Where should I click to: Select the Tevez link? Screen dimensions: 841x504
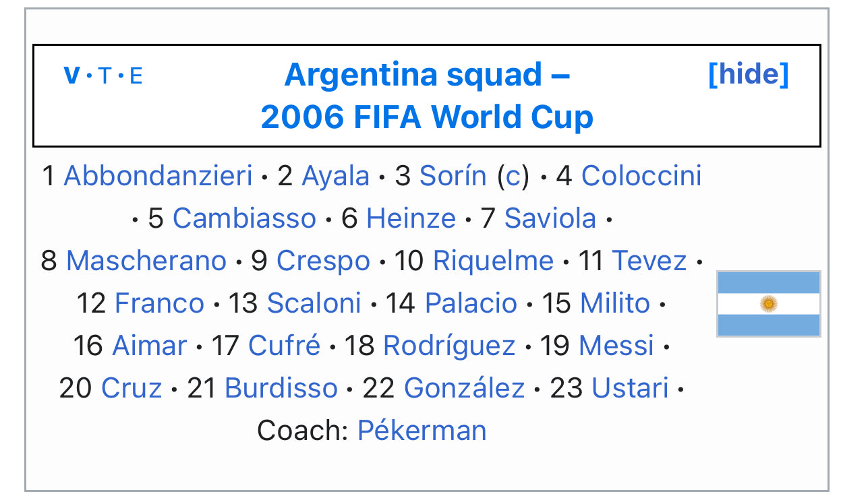click(649, 261)
